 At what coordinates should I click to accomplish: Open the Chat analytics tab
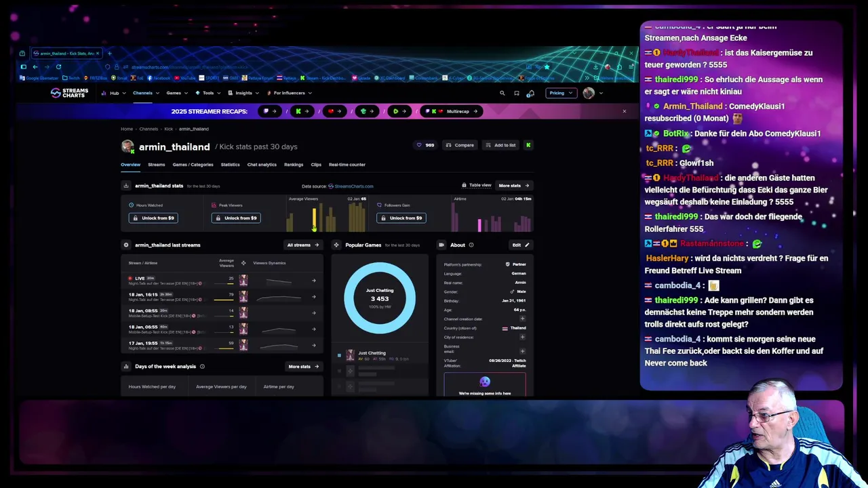(x=262, y=164)
